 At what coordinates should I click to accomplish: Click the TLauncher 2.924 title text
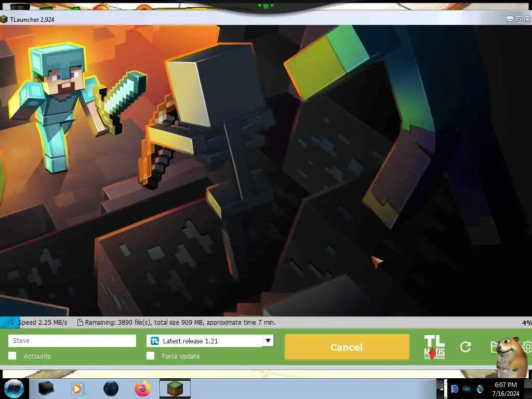(x=32, y=19)
